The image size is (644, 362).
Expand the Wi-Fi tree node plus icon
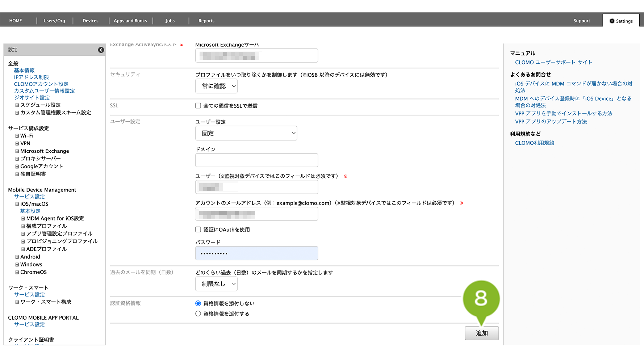17,136
